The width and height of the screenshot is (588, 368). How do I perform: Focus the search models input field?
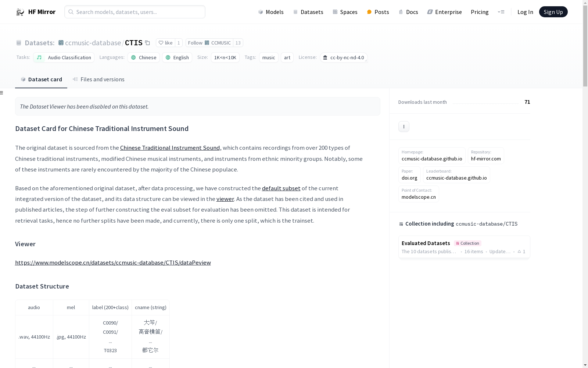[135, 12]
